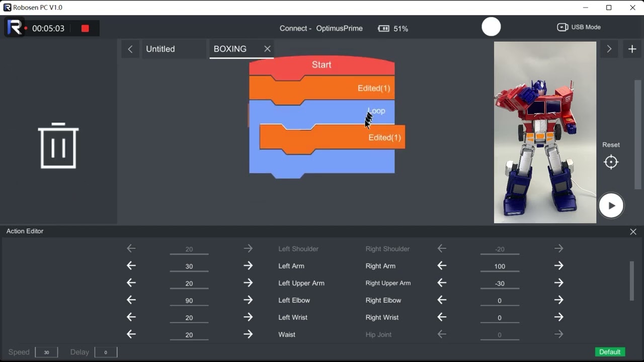Switch to the Untitled tab

click(174, 49)
